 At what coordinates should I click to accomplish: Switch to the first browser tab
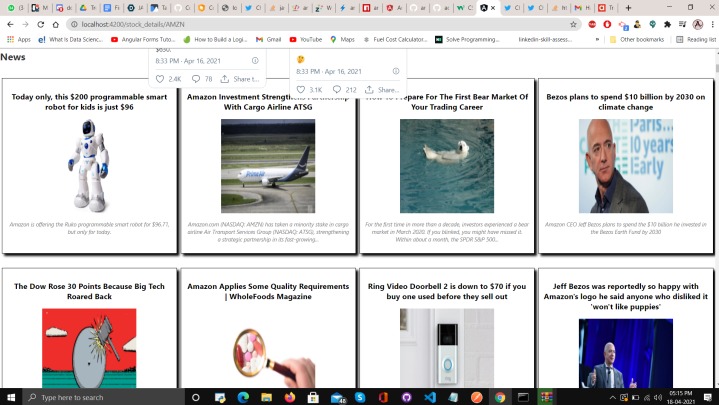pos(15,8)
